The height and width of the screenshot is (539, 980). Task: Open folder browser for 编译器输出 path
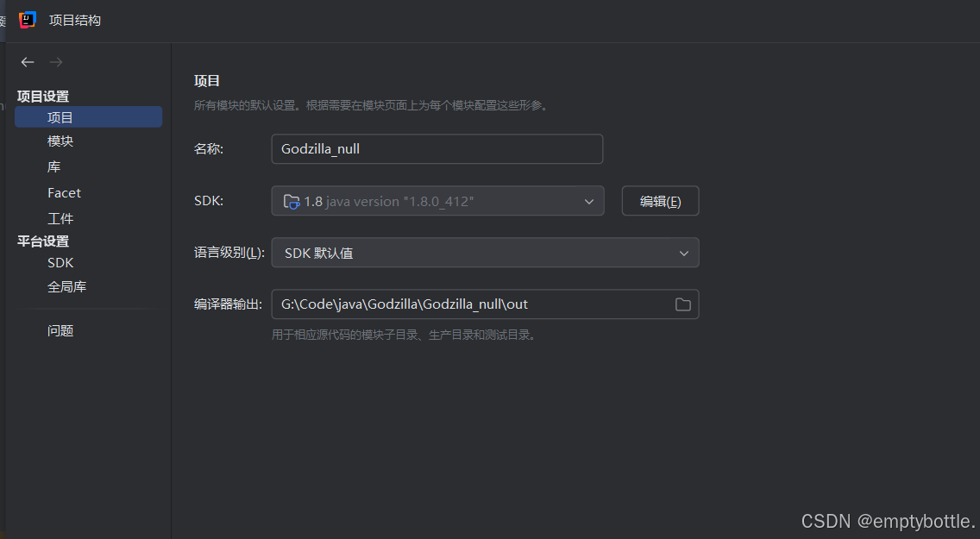tap(682, 304)
